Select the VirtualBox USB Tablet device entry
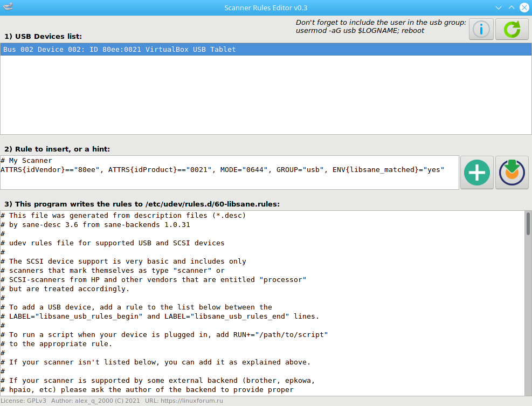This screenshot has height=406, width=532. (120, 49)
